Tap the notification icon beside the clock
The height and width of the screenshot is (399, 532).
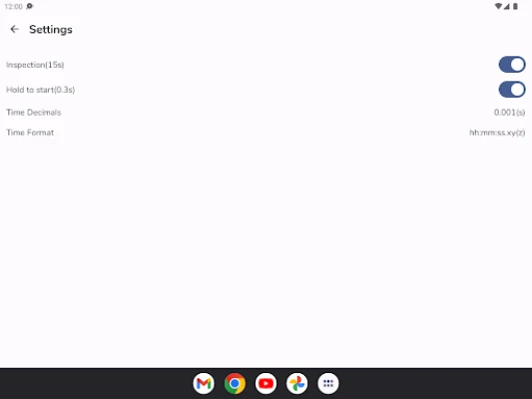point(30,6)
